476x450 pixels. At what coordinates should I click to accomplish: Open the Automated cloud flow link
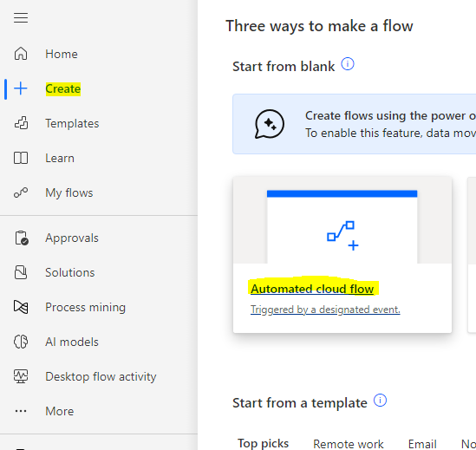(312, 289)
